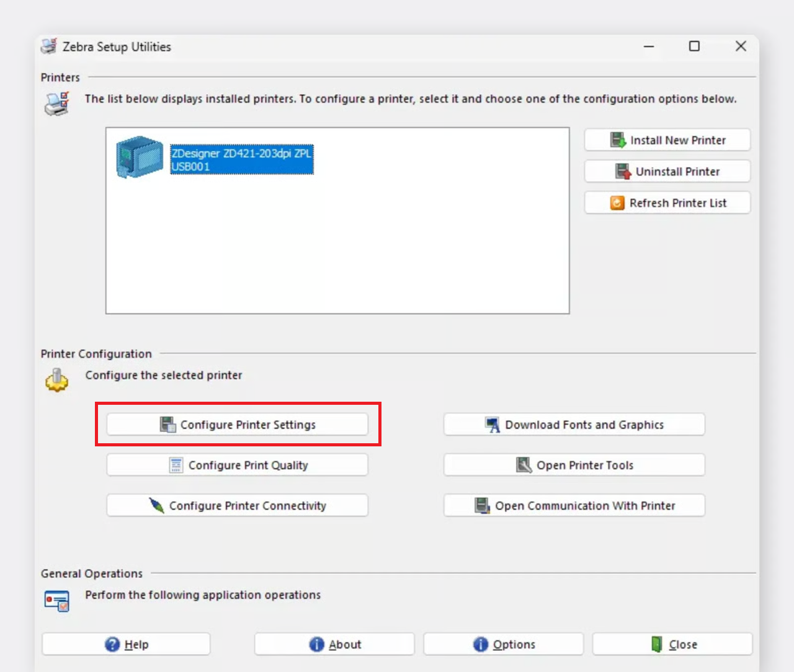Click the Zebra Setup Utilities window title
Screen dimensions: 794x672
[117, 46]
